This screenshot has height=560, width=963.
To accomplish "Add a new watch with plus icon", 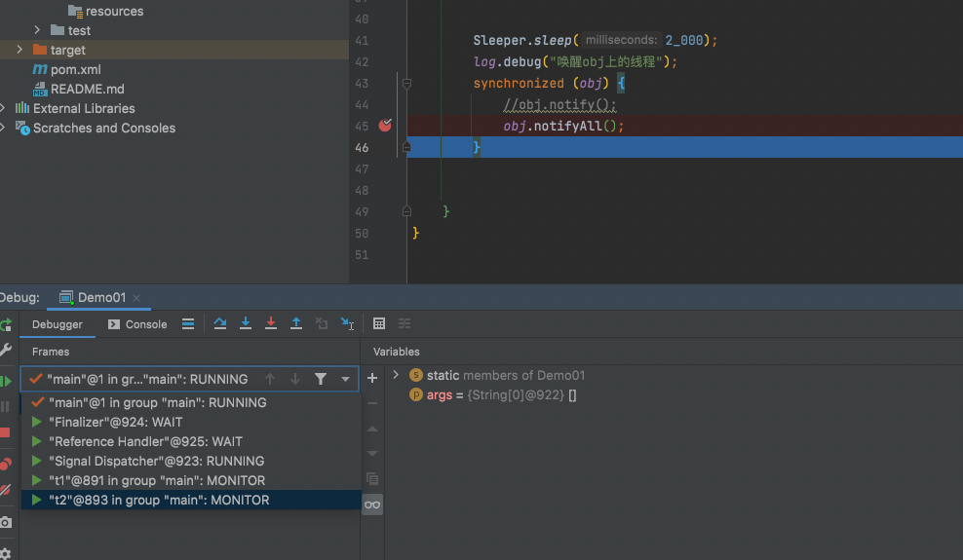I will 372,379.
